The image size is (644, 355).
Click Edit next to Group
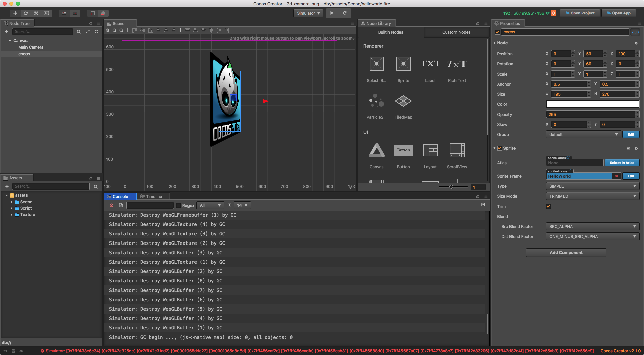(631, 134)
